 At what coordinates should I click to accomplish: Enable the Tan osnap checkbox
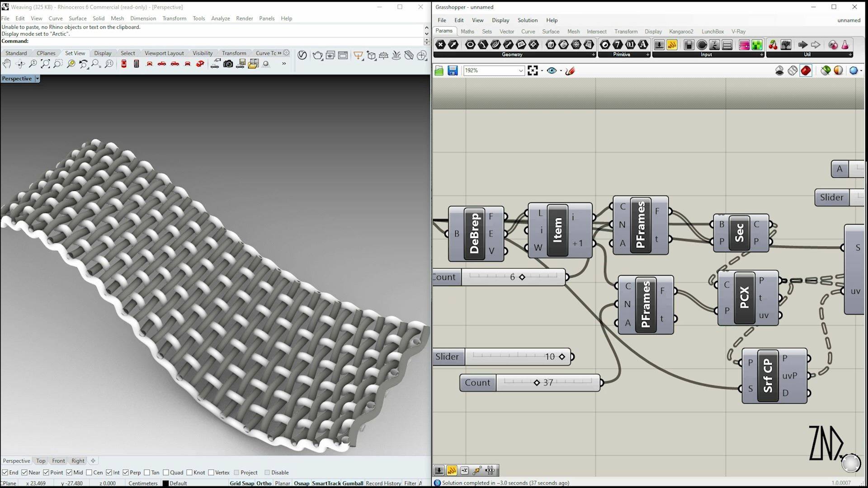(x=147, y=473)
